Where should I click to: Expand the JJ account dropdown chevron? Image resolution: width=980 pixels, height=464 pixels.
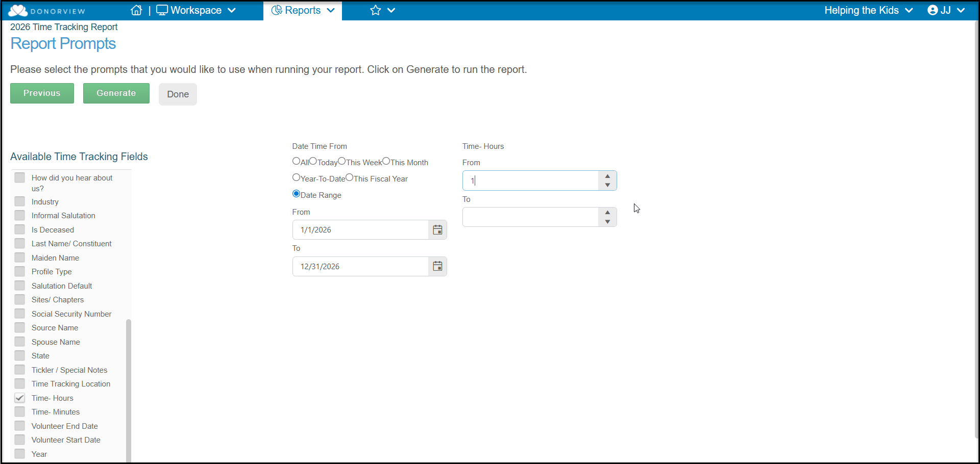pos(961,10)
